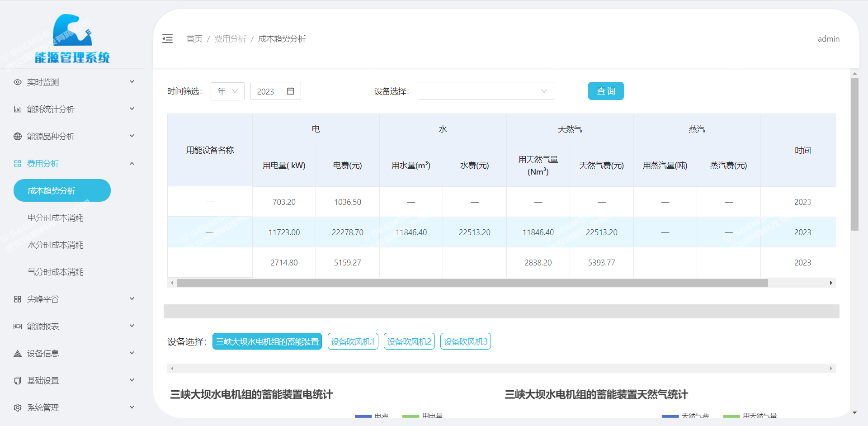Open the 气分时成本消耗 menu item
This screenshot has height=426, width=868.
[55, 272]
